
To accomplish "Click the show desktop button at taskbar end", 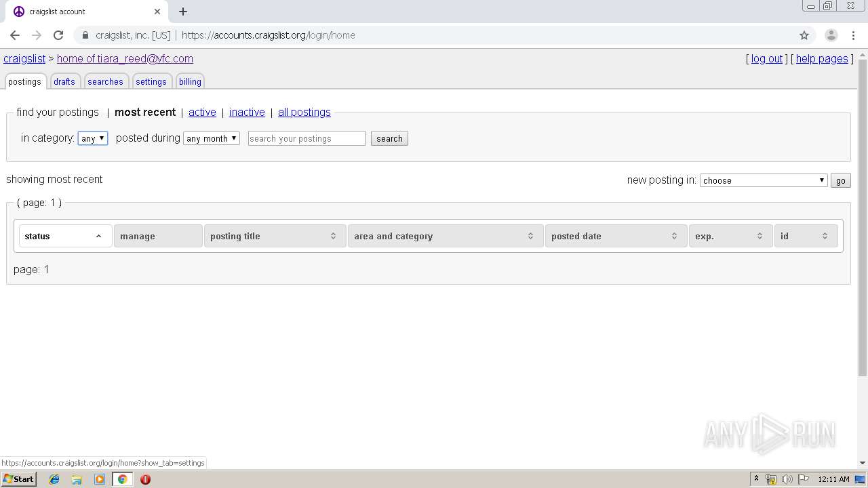I will 860,479.
